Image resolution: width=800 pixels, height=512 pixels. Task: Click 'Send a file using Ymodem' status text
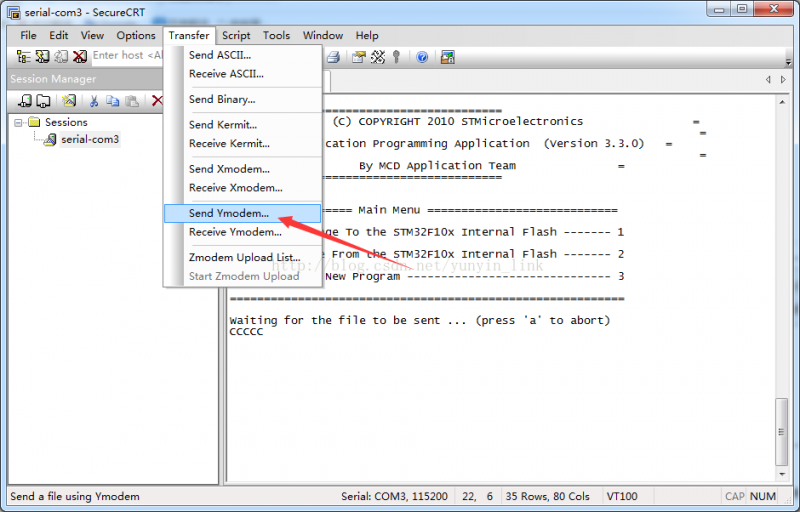(74, 496)
